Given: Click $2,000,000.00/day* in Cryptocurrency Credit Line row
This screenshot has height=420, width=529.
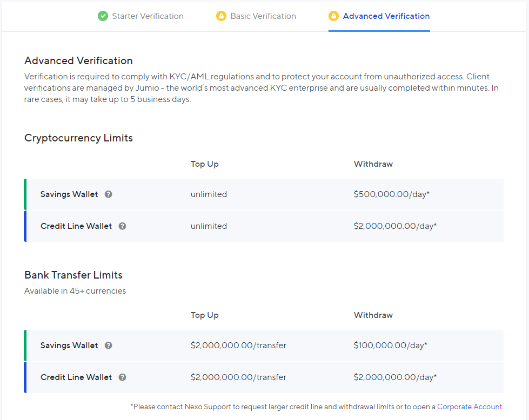Looking at the screenshot, I should pyautogui.click(x=395, y=226).
